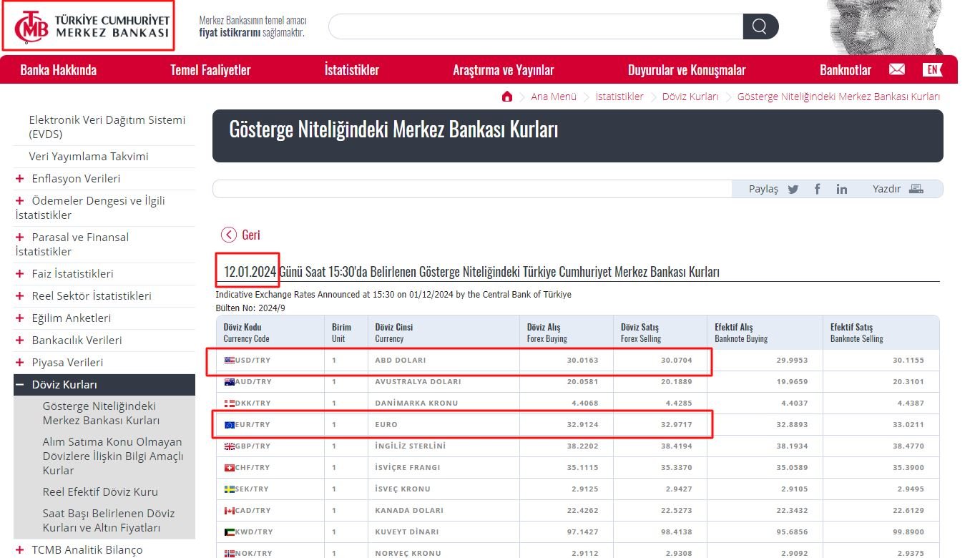Open the Banknotlar main menu
The image size is (980, 558).
[845, 70]
